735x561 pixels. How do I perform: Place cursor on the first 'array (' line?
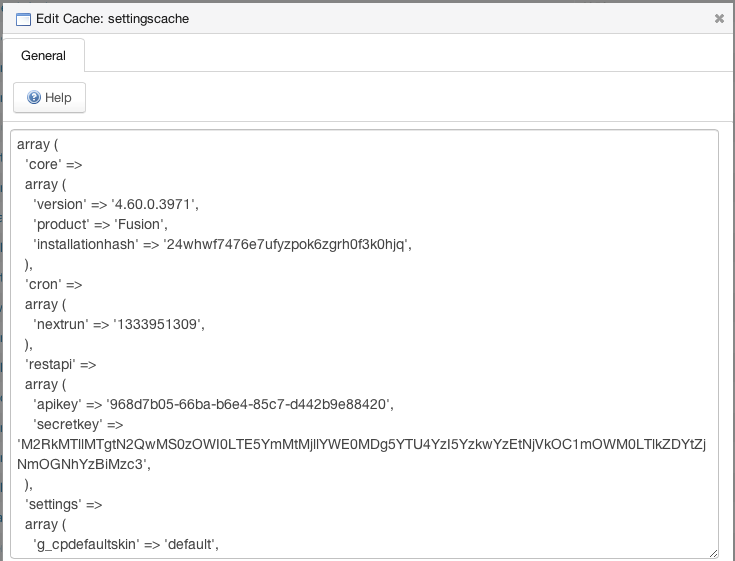click(39, 144)
